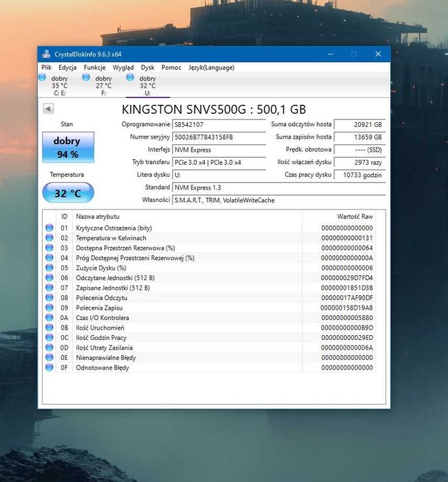Viewport: 448px width, 482px height.
Task: Open the Wygląd menu
Action: pyautogui.click(x=123, y=68)
